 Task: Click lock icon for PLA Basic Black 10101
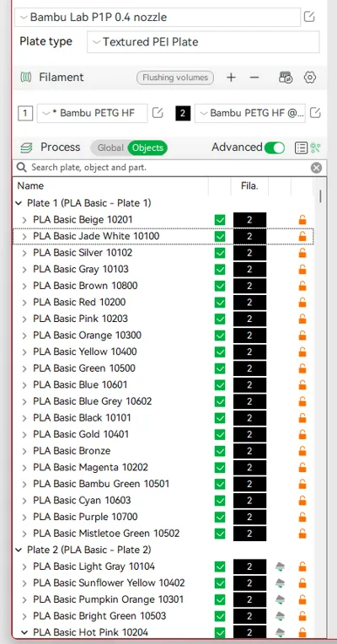302,418
